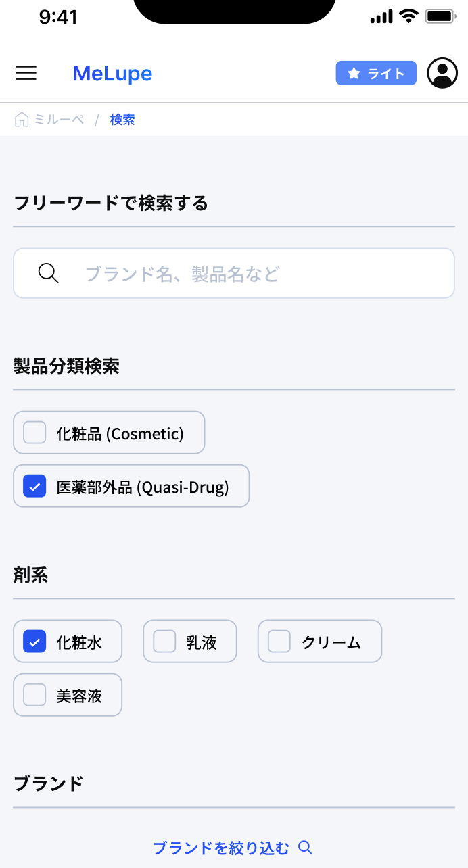
Task: Select the クリーム checkbox
Action: (279, 642)
